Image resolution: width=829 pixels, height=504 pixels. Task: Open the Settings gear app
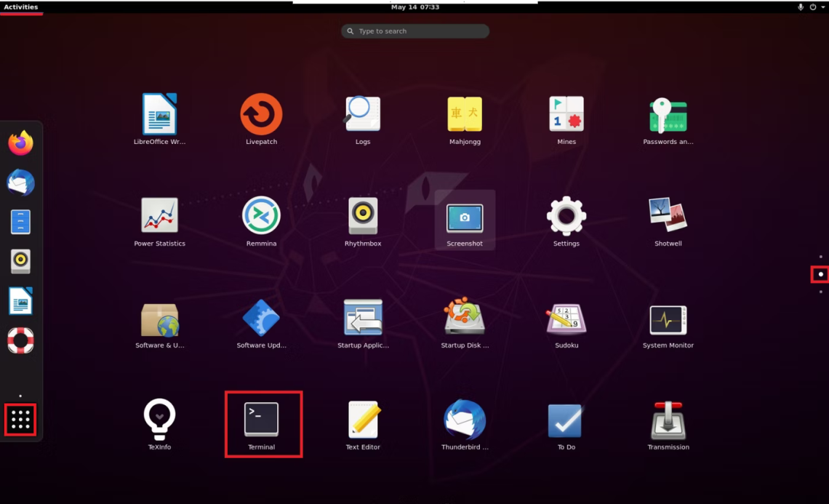click(566, 221)
